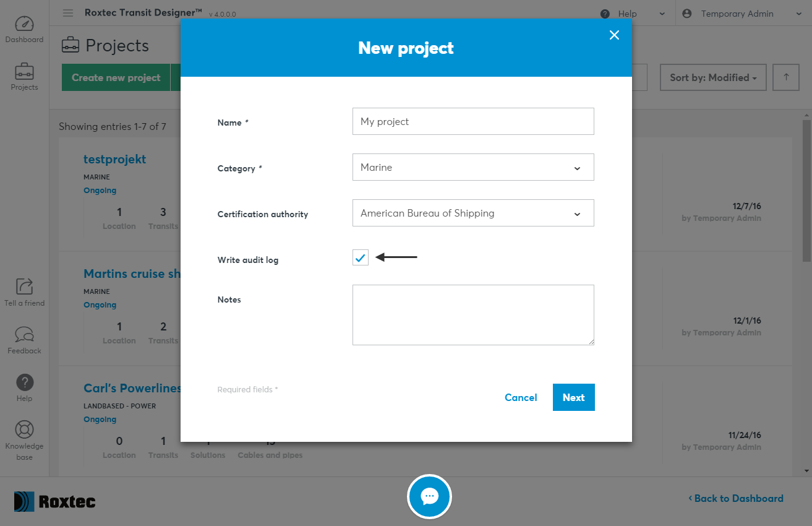Open the Dashboard gauge icon in sidebar
The width and height of the screenshot is (812, 526).
pos(24,24)
